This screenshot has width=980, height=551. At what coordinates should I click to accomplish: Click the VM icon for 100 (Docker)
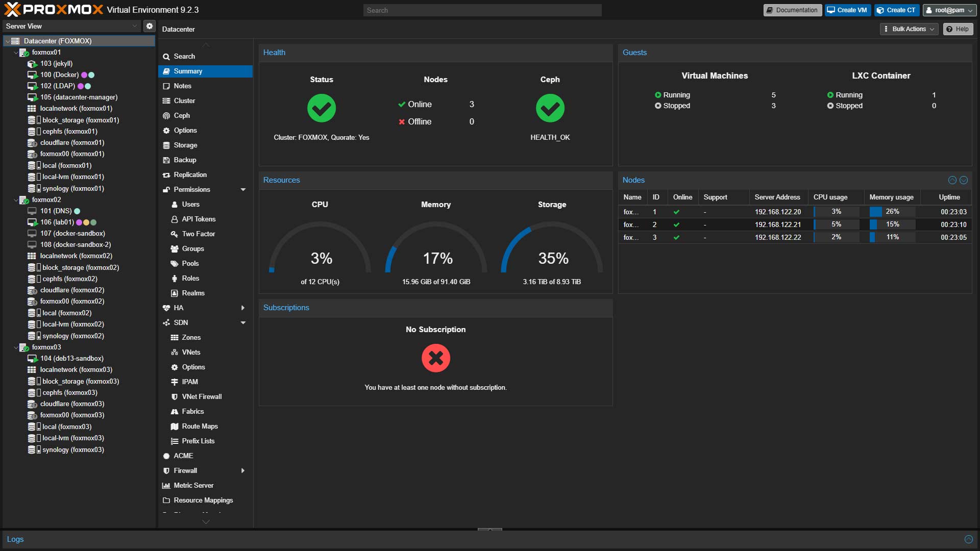click(x=32, y=75)
